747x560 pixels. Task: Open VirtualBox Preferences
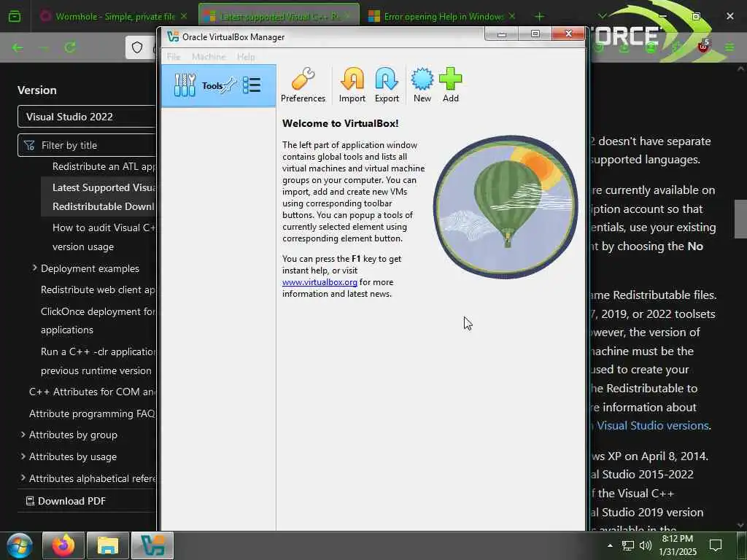click(x=303, y=85)
